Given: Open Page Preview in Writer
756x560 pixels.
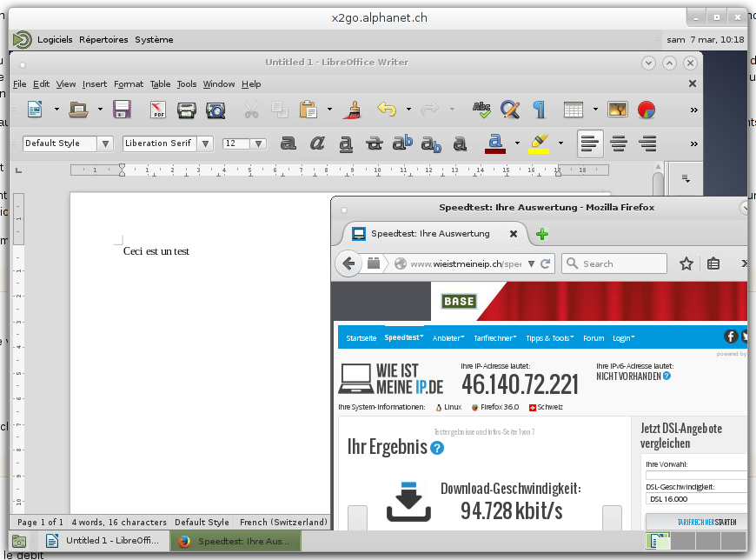Looking at the screenshot, I should pos(216,110).
